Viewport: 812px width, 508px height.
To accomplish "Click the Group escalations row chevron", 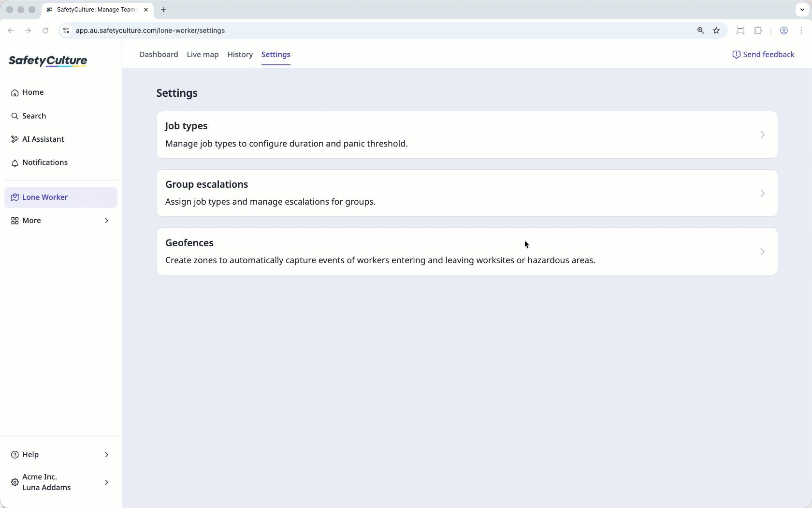I will pyautogui.click(x=763, y=194).
